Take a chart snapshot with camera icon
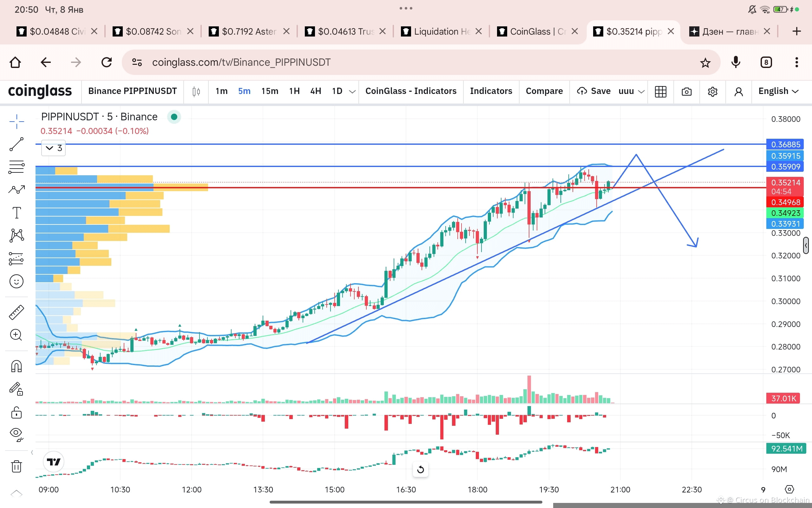The width and height of the screenshot is (812, 508). pos(686,91)
